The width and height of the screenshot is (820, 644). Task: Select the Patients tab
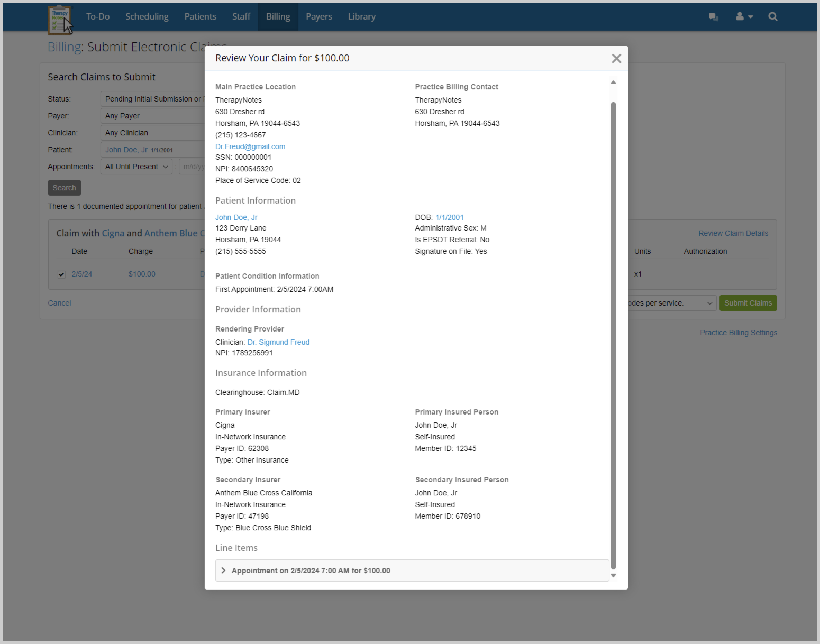(x=200, y=17)
